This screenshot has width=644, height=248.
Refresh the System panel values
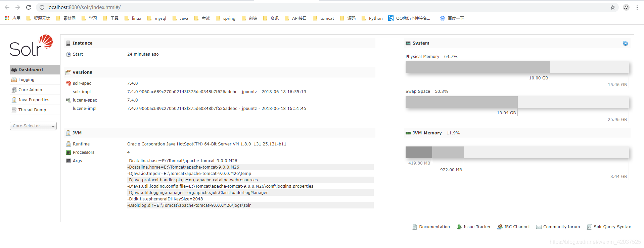coord(625,43)
